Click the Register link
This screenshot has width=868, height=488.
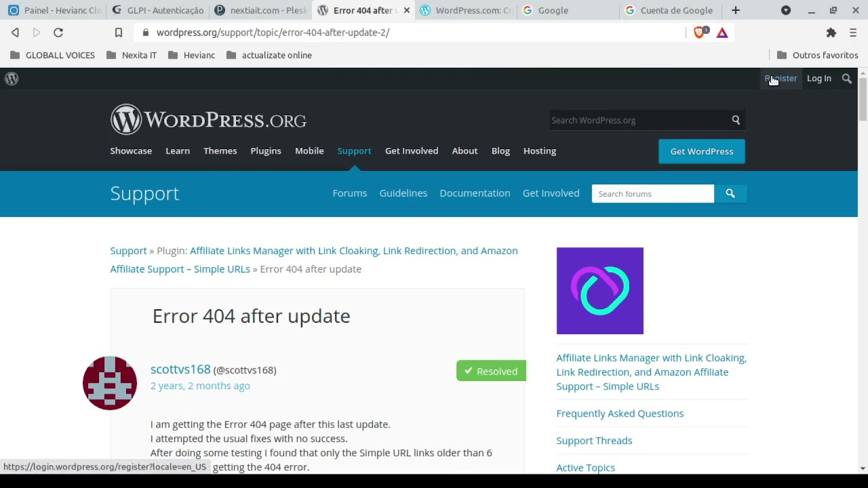point(781,79)
